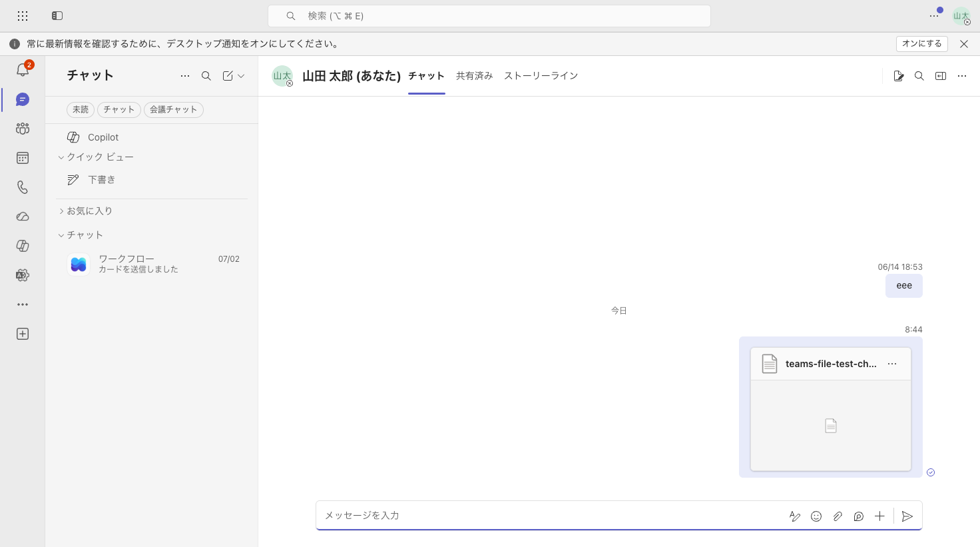980x547 pixels.
Task: Open 下書き drafts item
Action: click(152, 180)
